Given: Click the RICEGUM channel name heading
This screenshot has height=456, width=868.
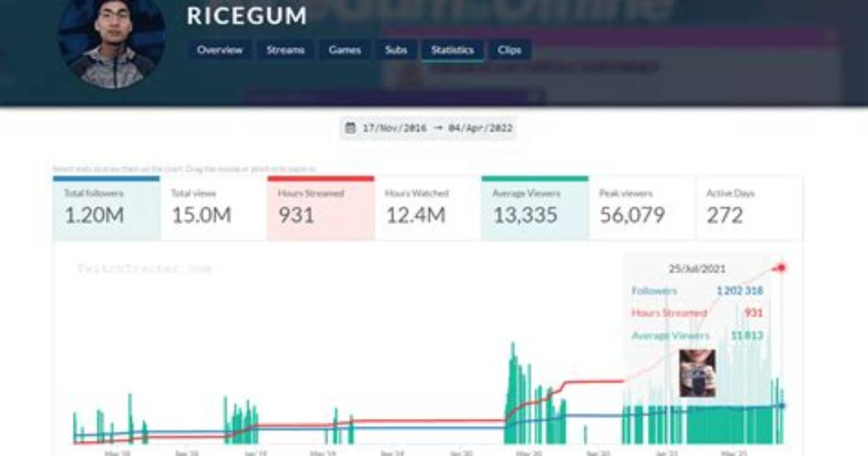Looking at the screenshot, I should pyautogui.click(x=247, y=15).
